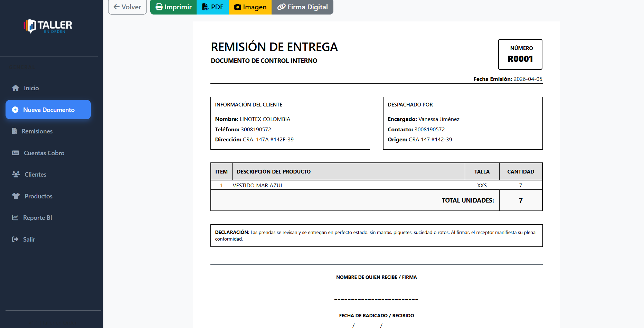Print the document with Imprimir
644x328 pixels.
click(173, 7)
